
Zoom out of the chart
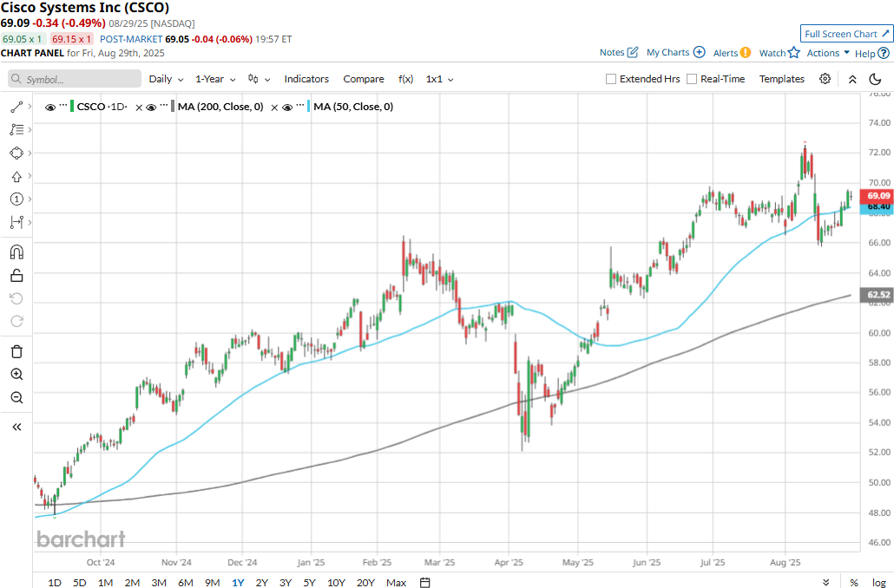pyautogui.click(x=16, y=398)
